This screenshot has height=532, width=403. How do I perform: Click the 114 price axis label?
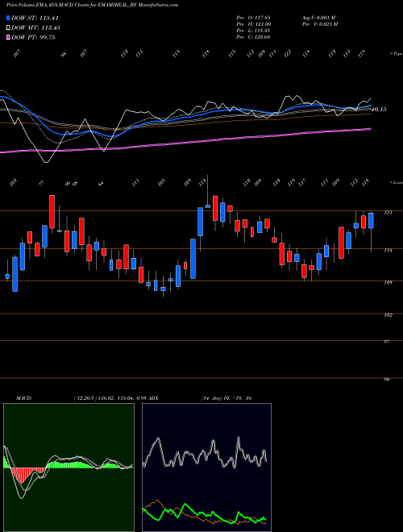388,251
